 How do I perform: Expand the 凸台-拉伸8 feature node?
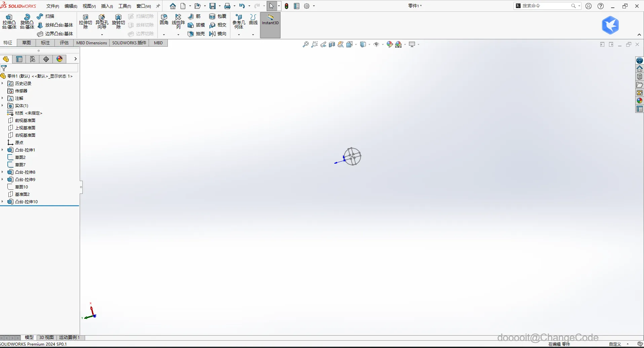[3, 172]
